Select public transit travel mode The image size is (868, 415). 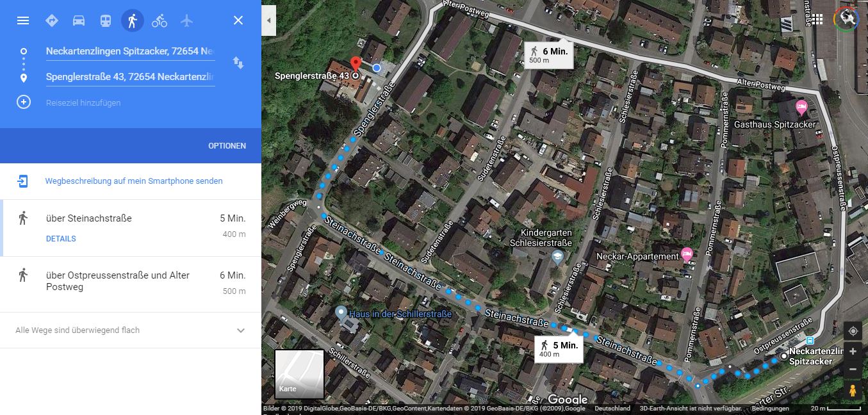[x=106, y=20]
